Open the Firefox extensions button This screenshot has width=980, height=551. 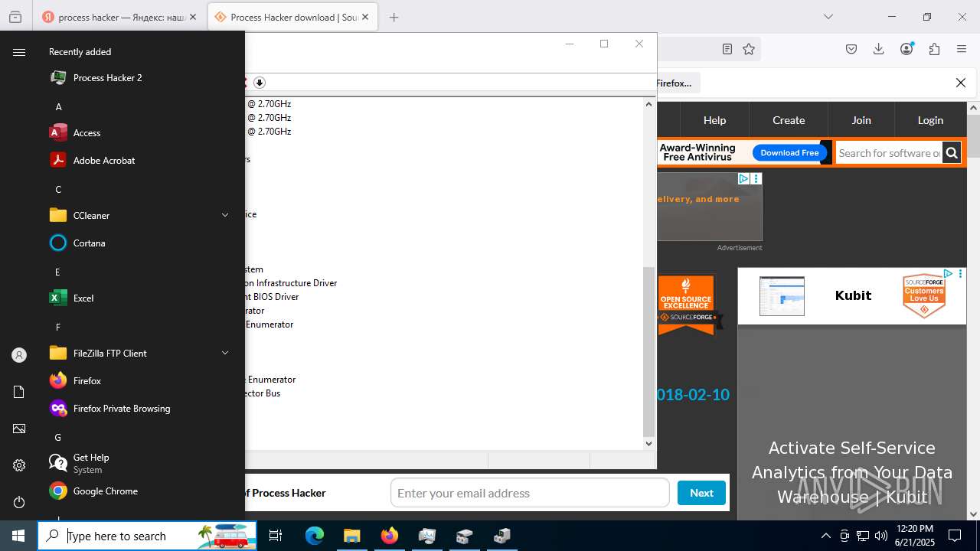coord(934,49)
